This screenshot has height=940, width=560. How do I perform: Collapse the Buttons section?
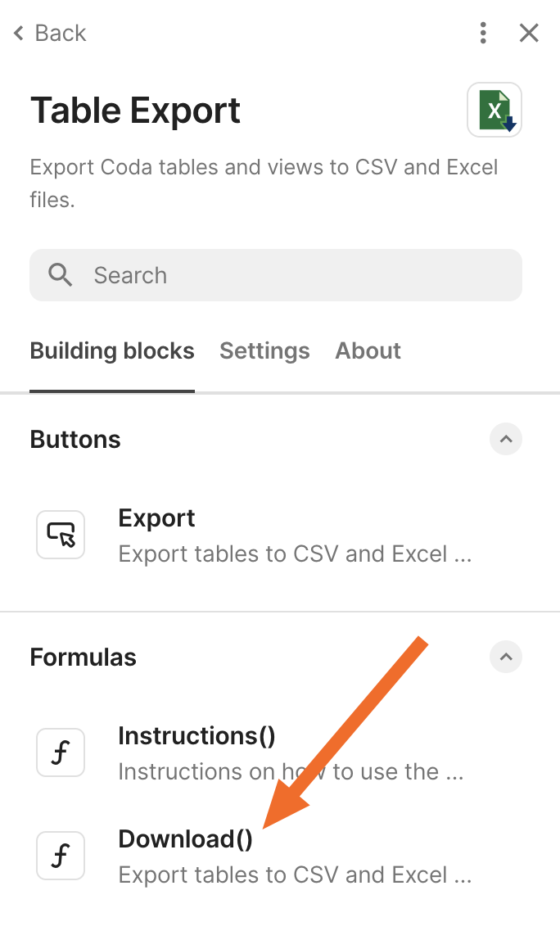[x=506, y=440]
